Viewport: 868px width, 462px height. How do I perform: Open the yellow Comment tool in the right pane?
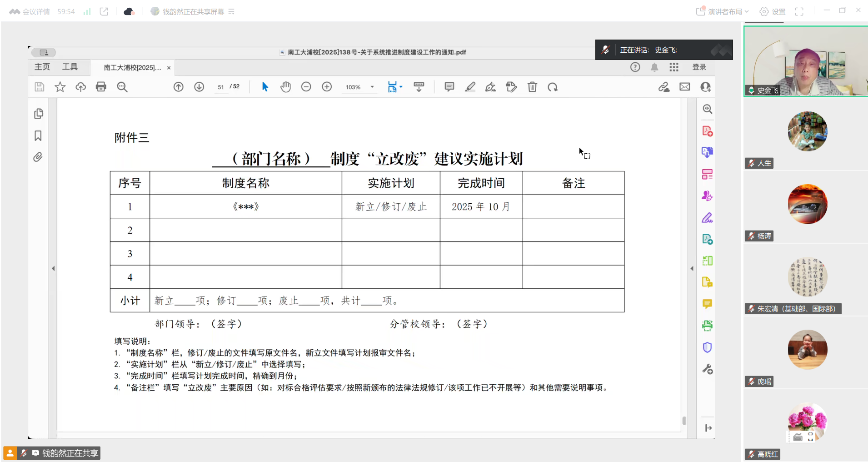pos(707,304)
